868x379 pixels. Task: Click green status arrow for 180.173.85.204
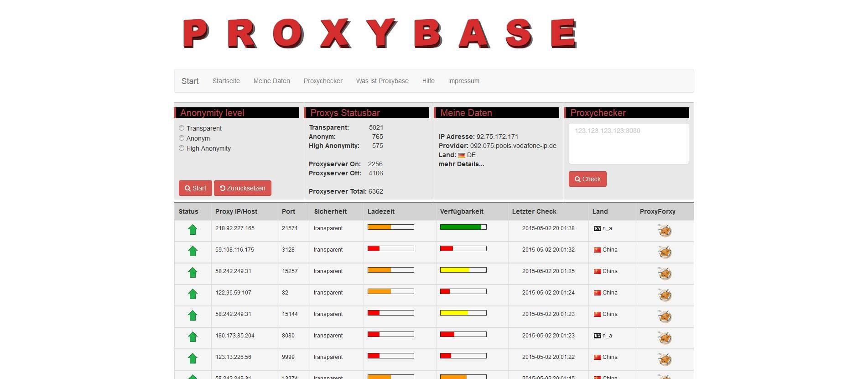click(192, 337)
